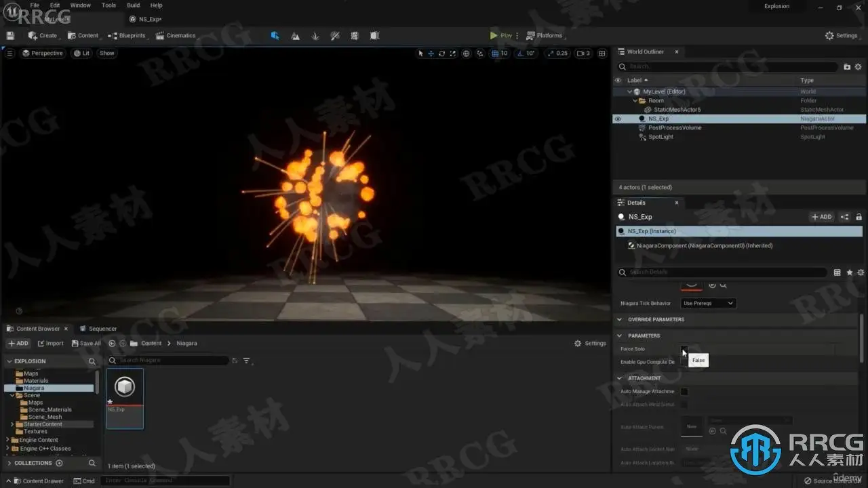
Task: Click the surface snapping icon in viewport
Action: pyautogui.click(x=480, y=54)
